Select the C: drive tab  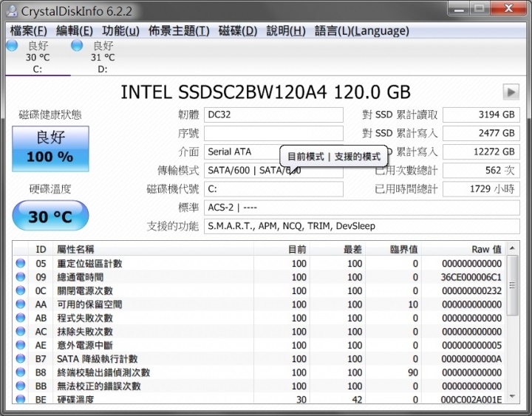tap(38, 57)
